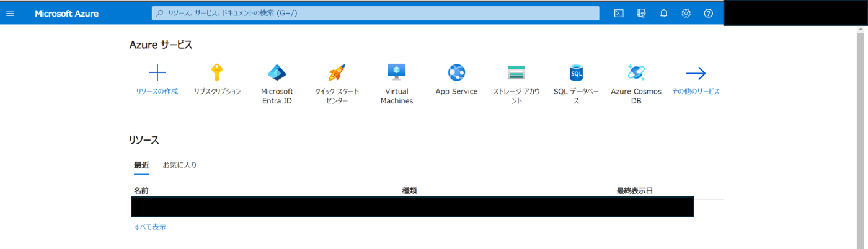Open Cloud Shell from the top bar

coord(619,14)
